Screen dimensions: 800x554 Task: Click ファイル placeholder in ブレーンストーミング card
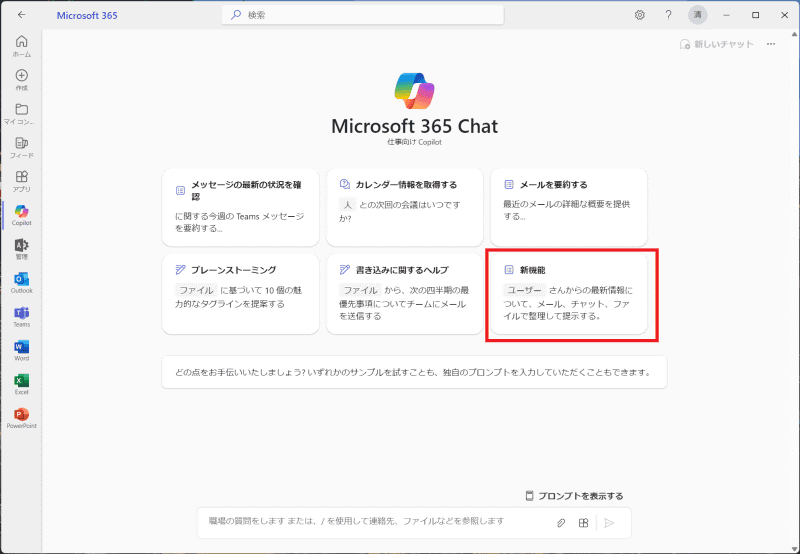pos(196,290)
